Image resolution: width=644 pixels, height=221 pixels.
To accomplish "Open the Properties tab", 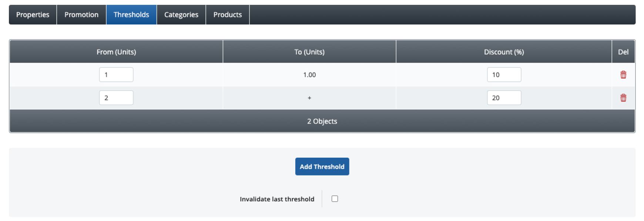I will 33,15.
